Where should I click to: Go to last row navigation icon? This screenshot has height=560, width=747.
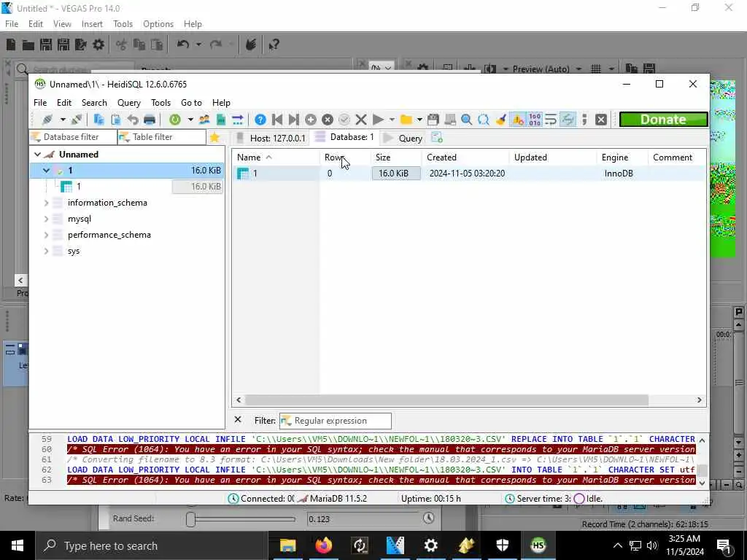click(293, 120)
